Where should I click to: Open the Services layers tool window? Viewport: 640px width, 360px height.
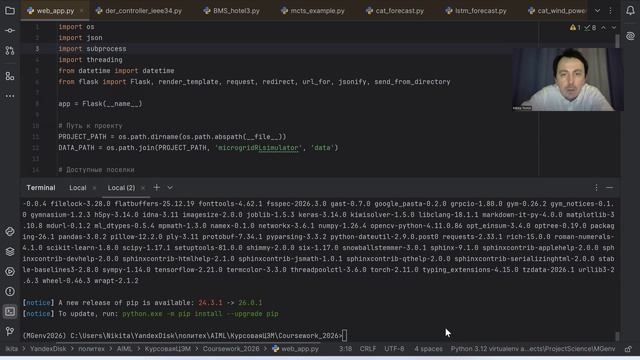10,251
